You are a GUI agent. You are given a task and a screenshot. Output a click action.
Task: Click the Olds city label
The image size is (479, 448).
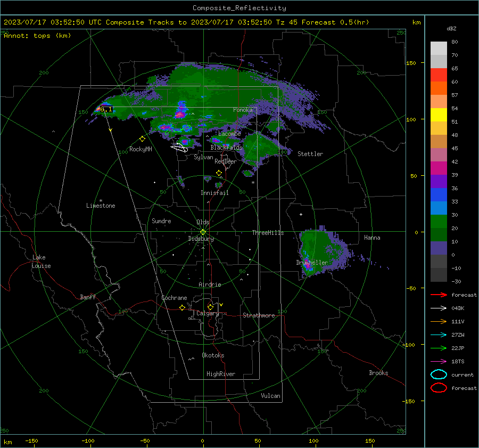pos(203,222)
